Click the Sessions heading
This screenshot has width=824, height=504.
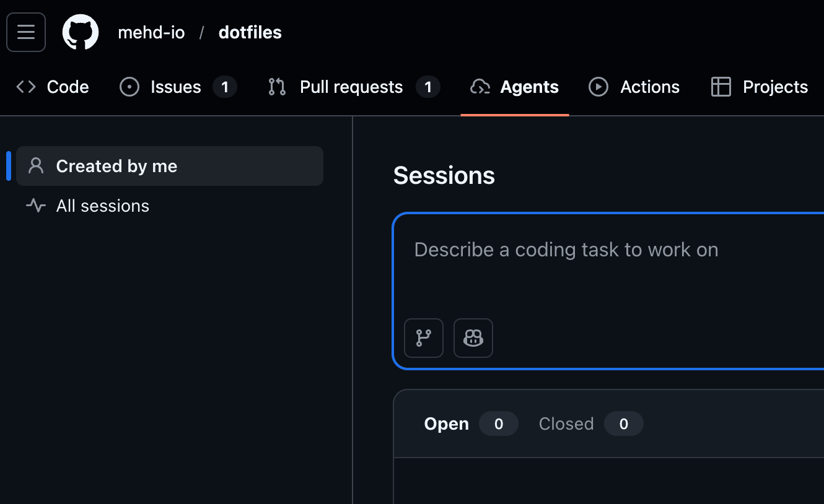pyautogui.click(x=444, y=176)
